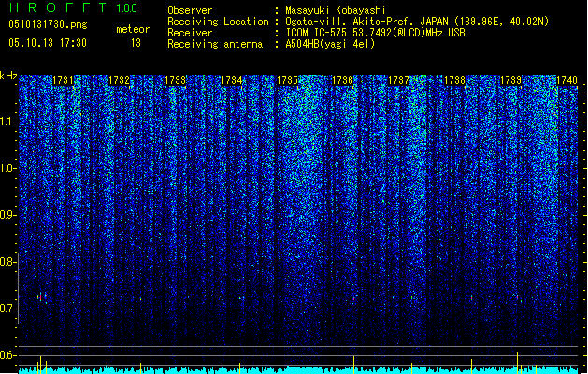Click the version number 1.0.0
588x374 pixels.
pos(126,8)
